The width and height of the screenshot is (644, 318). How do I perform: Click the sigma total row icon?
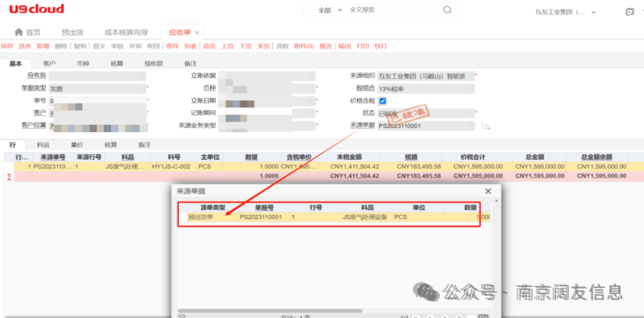9,177
